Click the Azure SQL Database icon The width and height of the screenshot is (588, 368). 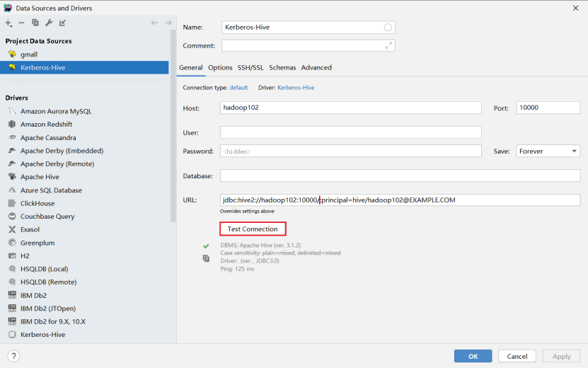pyautogui.click(x=12, y=190)
